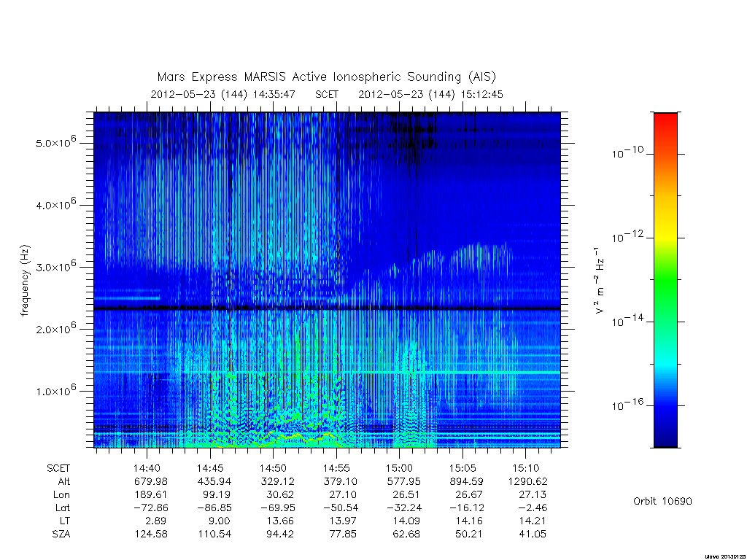Click the 2.0×10^6 frequency tick label

56,328
